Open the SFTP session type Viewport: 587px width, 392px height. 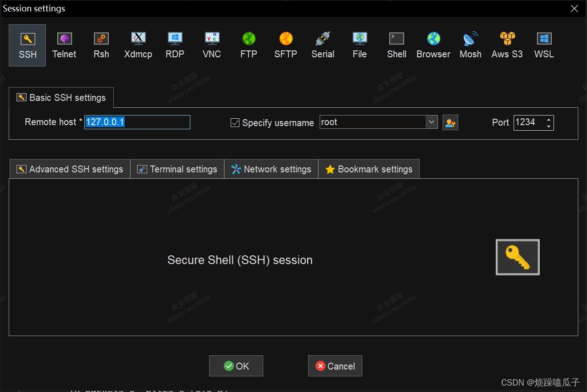point(285,45)
